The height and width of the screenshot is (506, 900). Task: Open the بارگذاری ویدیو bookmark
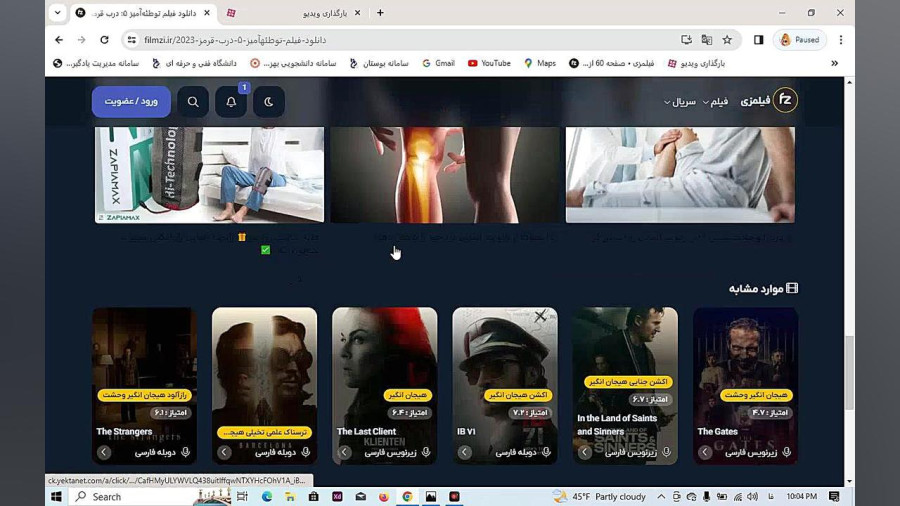point(696,63)
